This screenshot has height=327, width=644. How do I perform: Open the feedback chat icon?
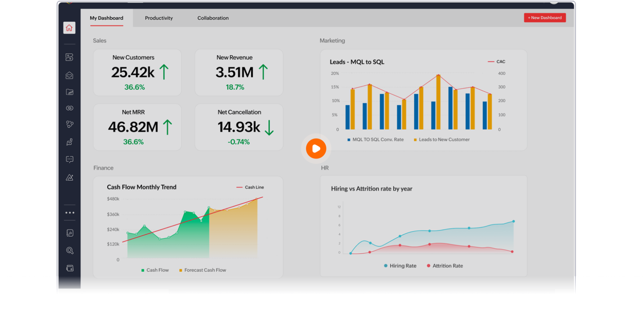69,142
